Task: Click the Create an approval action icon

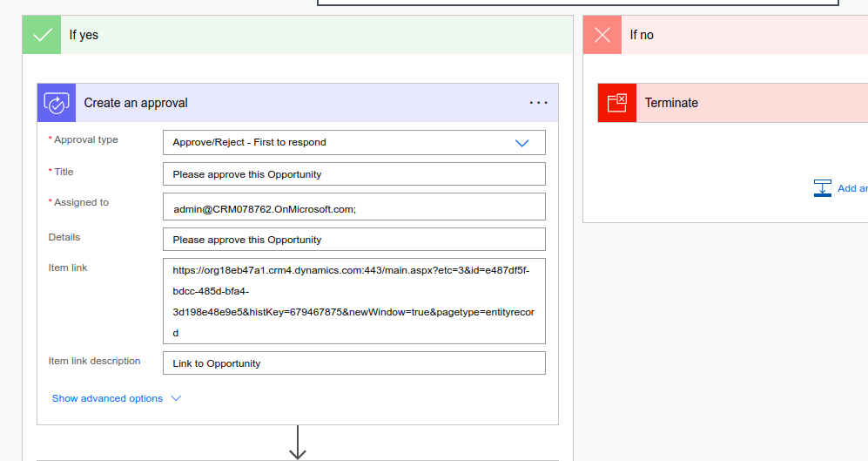Action: (x=57, y=103)
